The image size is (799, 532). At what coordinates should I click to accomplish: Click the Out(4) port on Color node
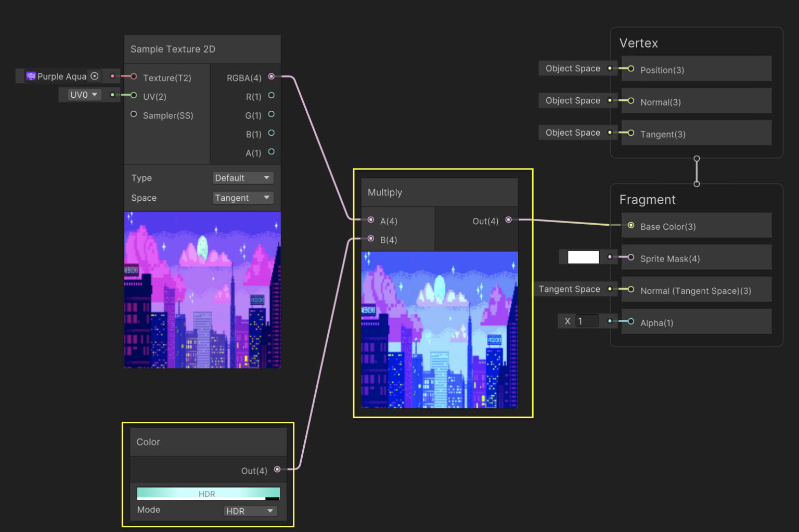(277, 469)
